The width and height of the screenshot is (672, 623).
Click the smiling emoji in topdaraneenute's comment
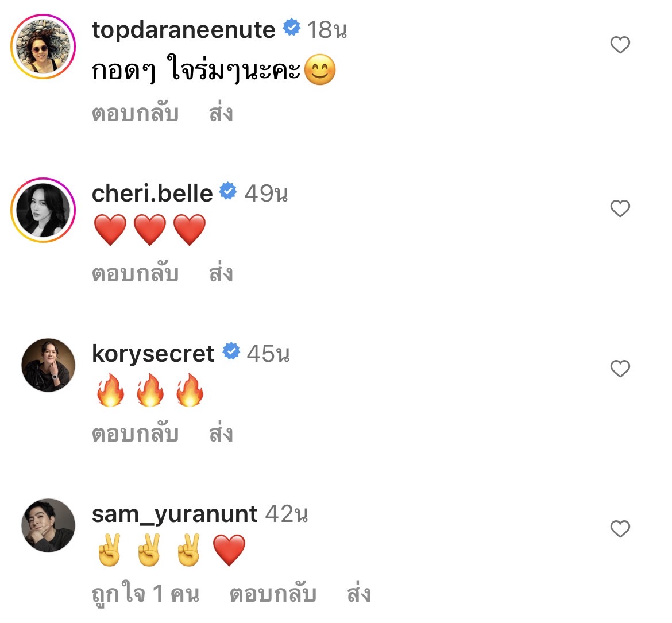(319, 71)
